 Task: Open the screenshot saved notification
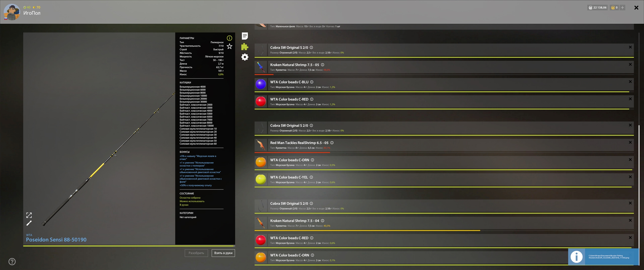coord(603,257)
